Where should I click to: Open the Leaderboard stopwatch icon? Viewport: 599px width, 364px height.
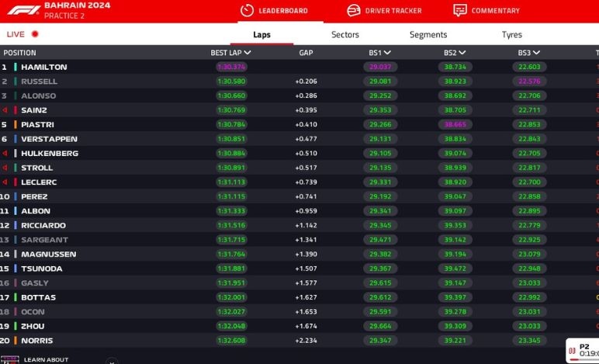click(247, 11)
